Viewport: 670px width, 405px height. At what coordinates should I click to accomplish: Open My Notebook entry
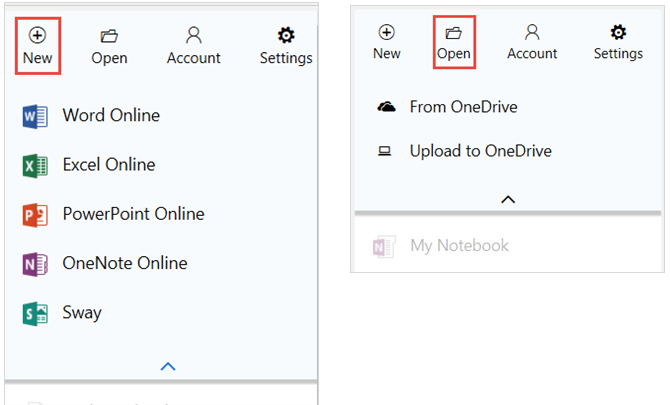[459, 246]
